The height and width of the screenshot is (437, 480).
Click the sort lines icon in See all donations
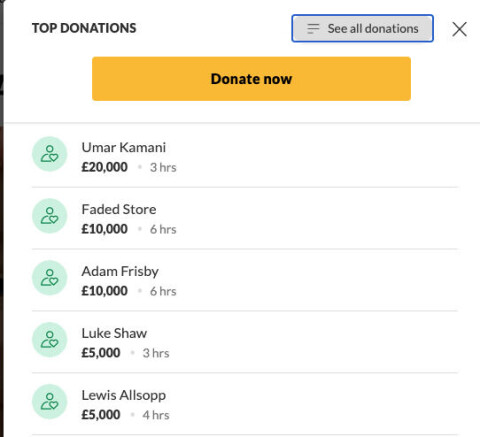click(313, 29)
